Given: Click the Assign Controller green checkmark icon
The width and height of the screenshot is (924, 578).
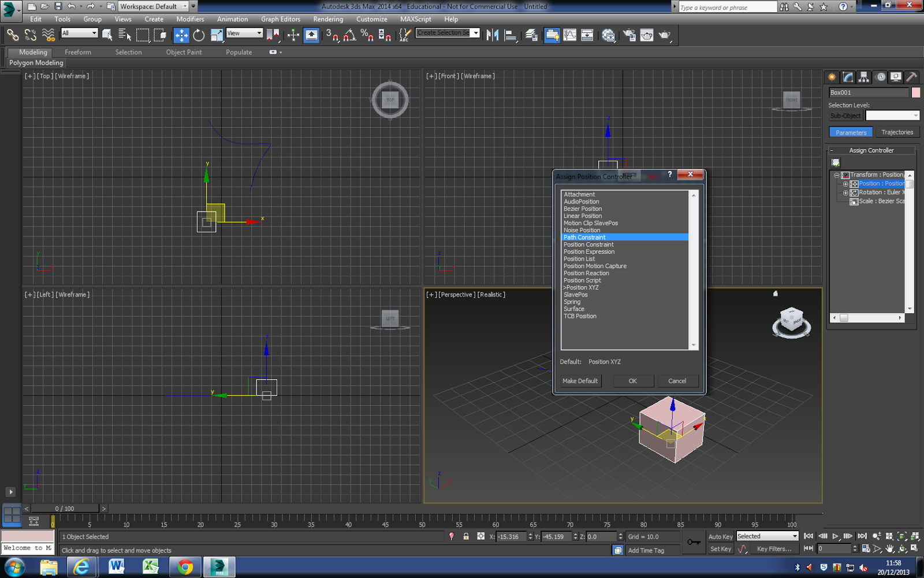Looking at the screenshot, I should pos(834,162).
